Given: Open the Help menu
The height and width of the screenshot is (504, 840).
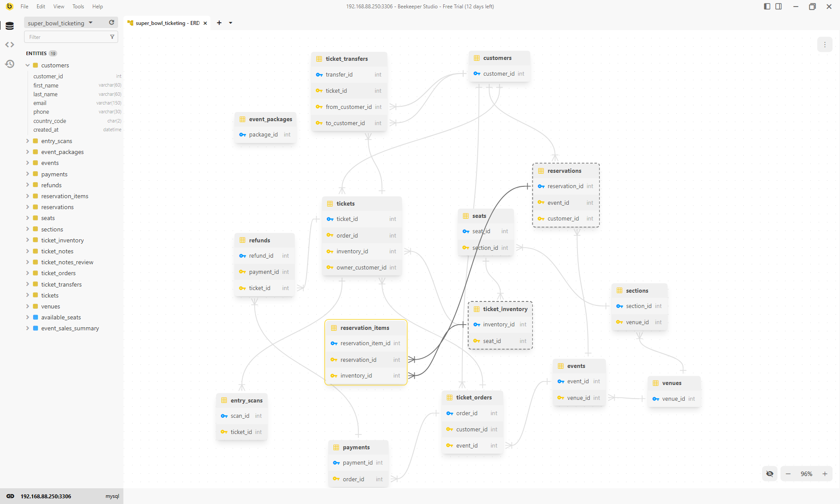Looking at the screenshot, I should coord(98,7).
